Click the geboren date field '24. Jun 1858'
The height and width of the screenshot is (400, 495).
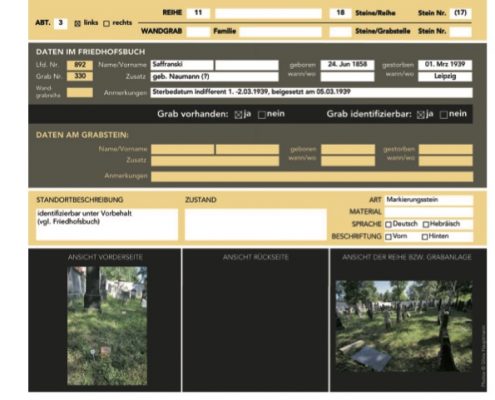coord(347,65)
